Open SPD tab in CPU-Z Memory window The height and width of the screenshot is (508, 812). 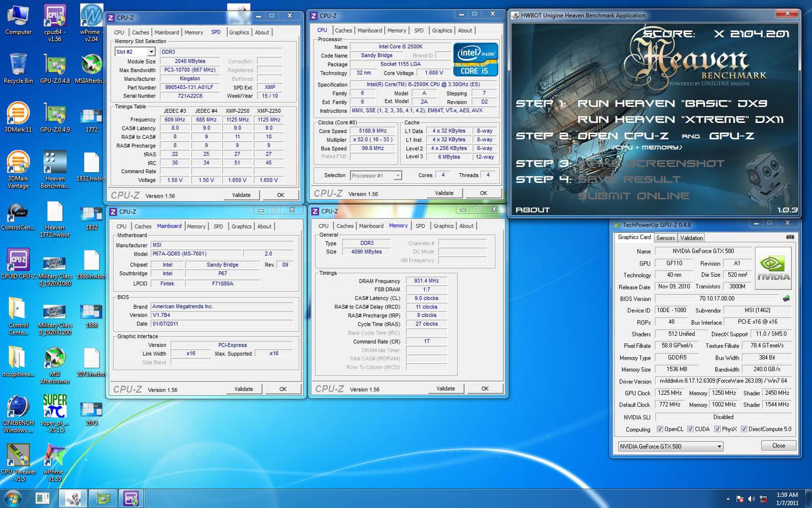coord(420,226)
